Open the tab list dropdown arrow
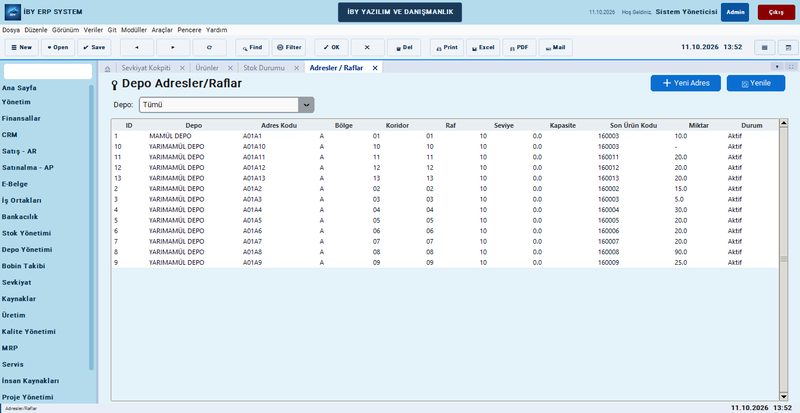Image resolution: width=800 pixels, height=413 pixels. pos(777,67)
